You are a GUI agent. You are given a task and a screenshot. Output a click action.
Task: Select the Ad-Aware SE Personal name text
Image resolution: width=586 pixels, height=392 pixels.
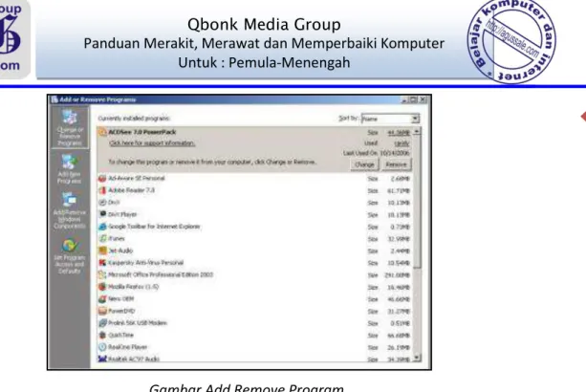(x=137, y=178)
